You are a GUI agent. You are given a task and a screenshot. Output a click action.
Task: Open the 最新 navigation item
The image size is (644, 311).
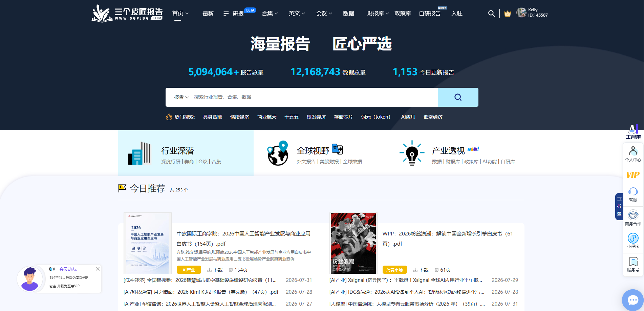click(208, 14)
